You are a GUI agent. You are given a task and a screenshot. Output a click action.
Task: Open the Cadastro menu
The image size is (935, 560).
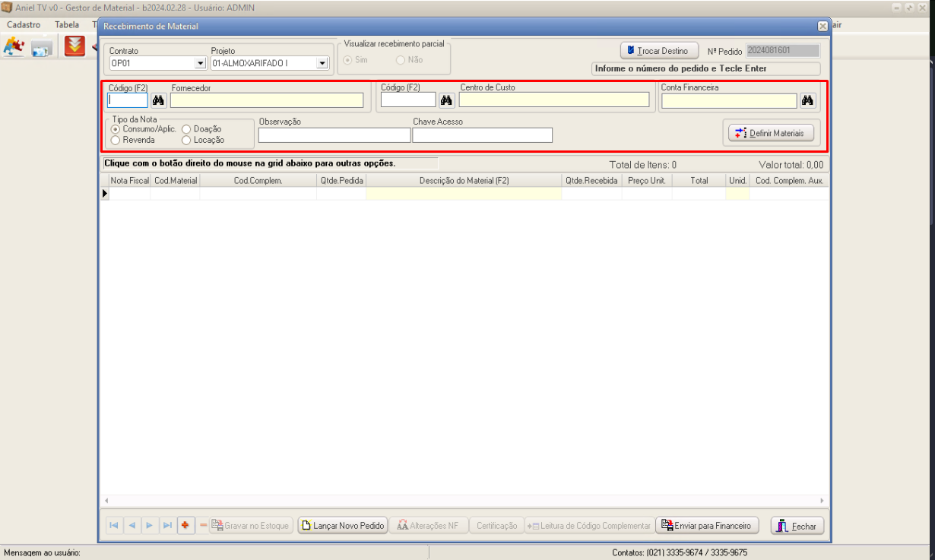coord(24,25)
